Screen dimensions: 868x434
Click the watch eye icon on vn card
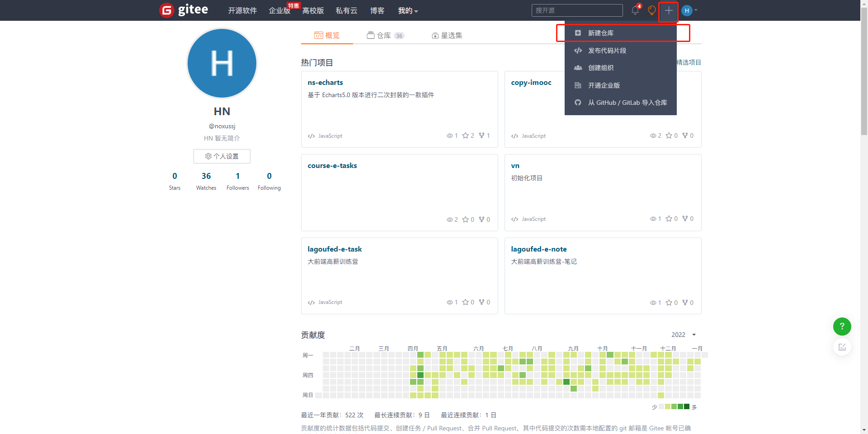coord(653,219)
